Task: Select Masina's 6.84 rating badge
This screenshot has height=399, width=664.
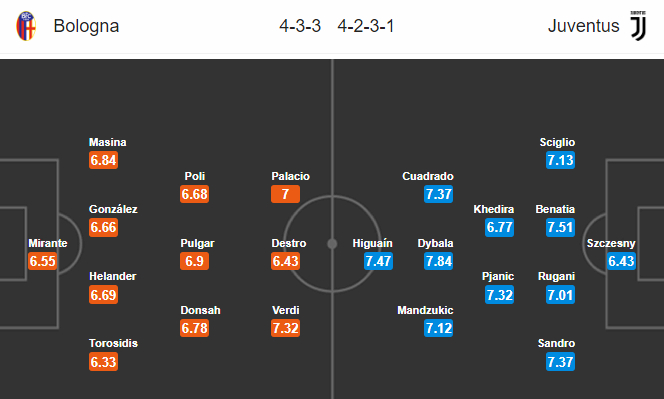Action: [103, 161]
